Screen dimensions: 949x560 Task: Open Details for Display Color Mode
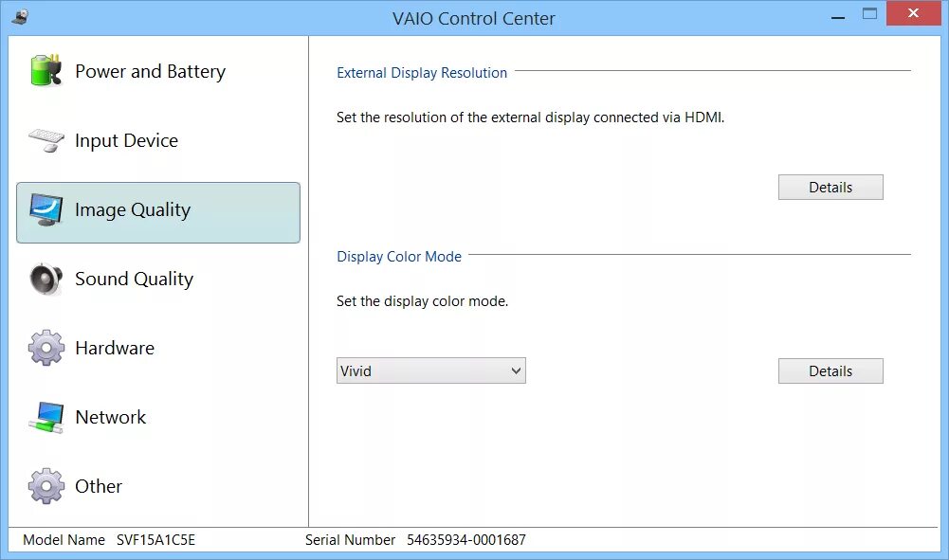830,370
